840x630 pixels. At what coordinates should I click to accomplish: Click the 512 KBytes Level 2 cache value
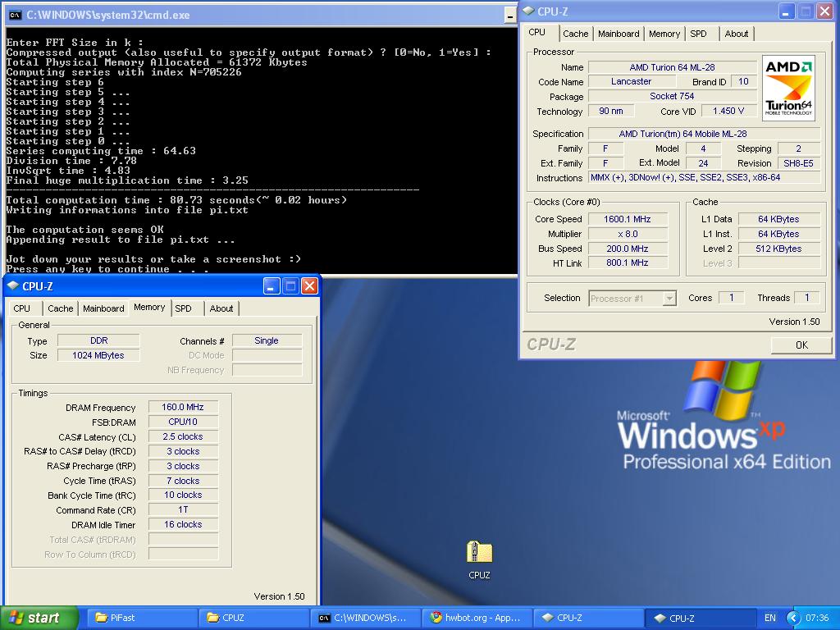(x=779, y=249)
